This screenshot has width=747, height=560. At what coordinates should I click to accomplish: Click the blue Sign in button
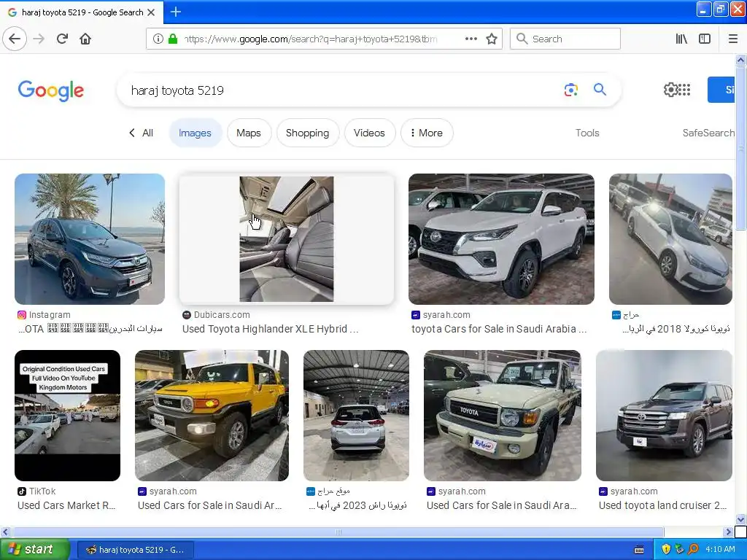(721, 90)
